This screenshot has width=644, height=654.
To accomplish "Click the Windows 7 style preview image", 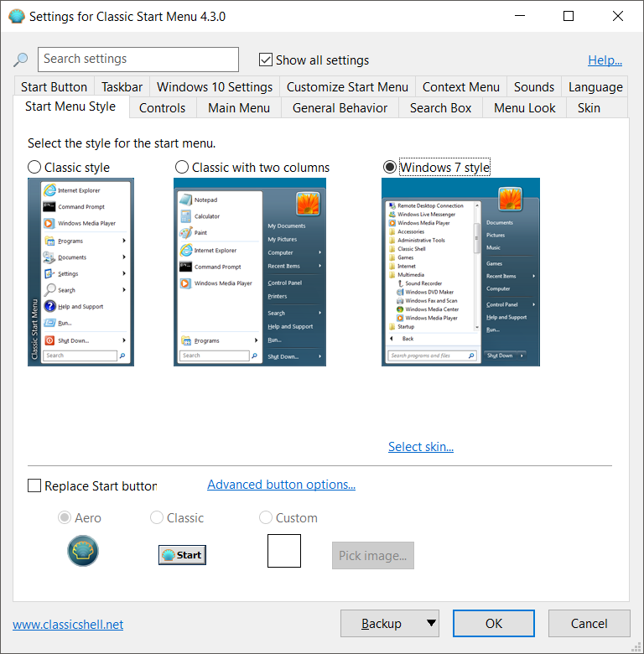I will [x=460, y=272].
